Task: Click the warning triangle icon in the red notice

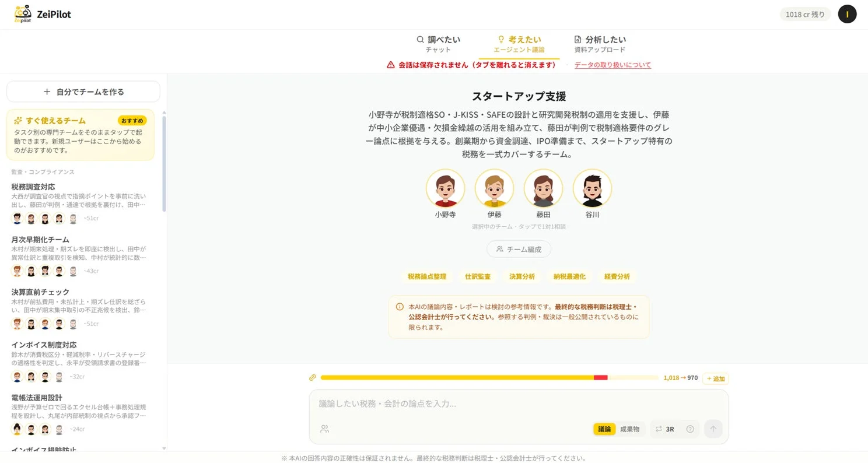Action: (x=391, y=65)
